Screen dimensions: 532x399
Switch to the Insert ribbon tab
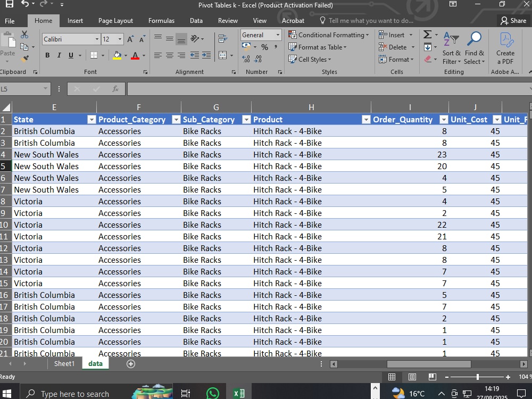point(75,21)
